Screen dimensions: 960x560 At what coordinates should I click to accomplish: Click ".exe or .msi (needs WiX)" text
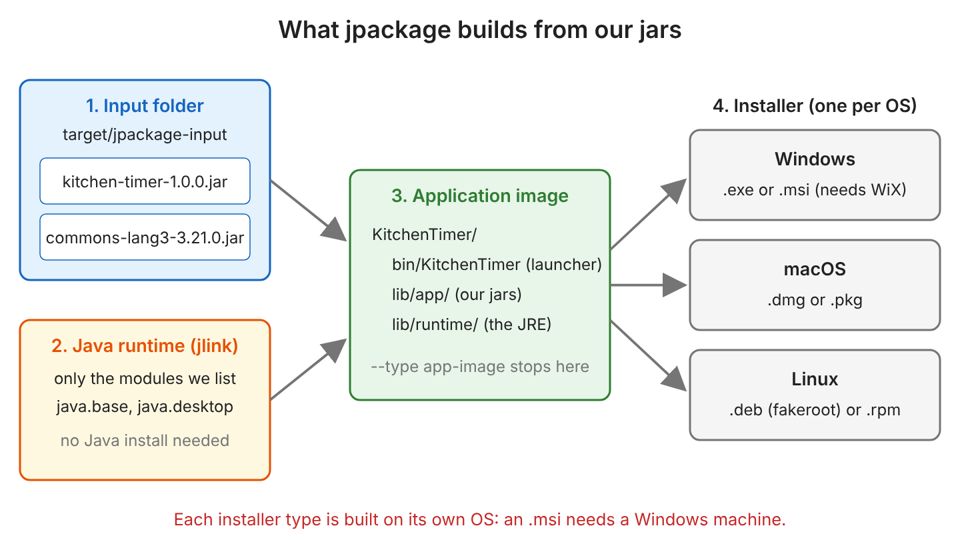tap(815, 190)
